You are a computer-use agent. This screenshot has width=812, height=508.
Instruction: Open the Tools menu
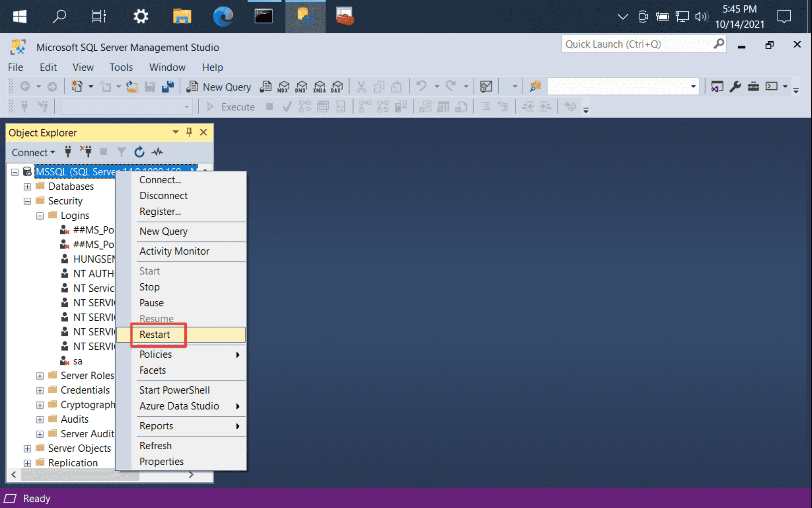pyautogui.click(x=121, y=67)
